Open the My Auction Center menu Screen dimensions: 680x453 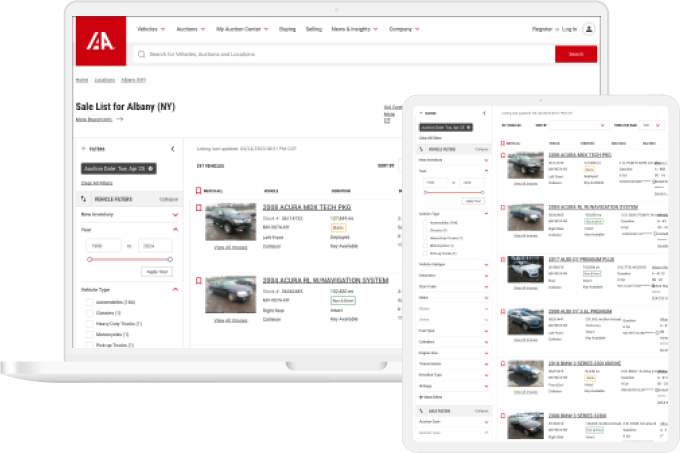(x=242, y=29)
